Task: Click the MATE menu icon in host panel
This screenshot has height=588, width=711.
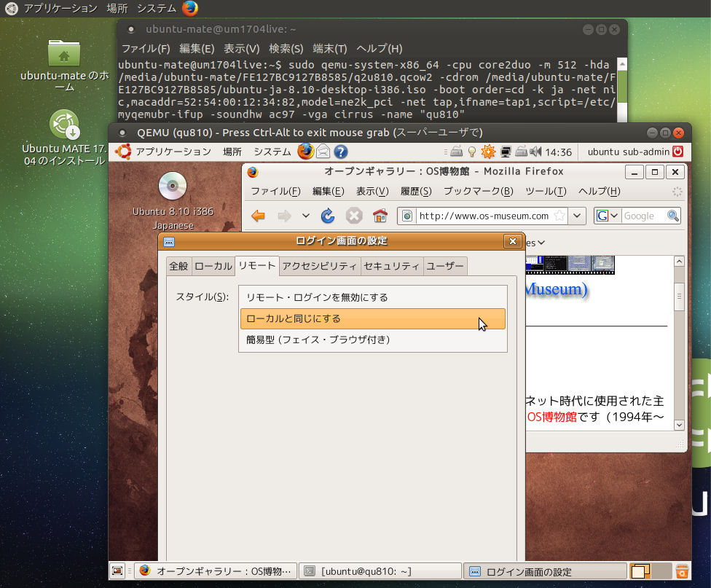Action: click(12, 8)
